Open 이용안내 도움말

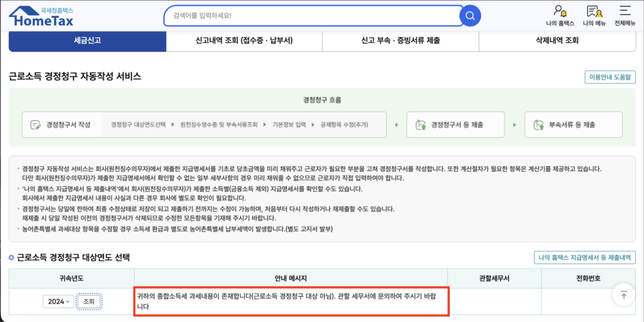click(609, 77)
